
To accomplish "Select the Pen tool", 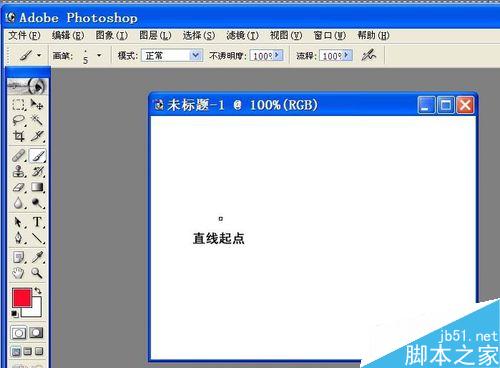I will [x=19, y=238].
